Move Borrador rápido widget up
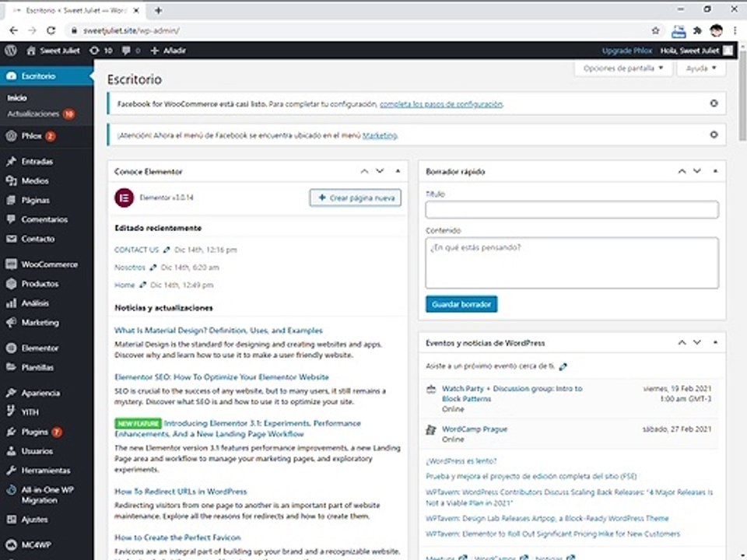 682,171
